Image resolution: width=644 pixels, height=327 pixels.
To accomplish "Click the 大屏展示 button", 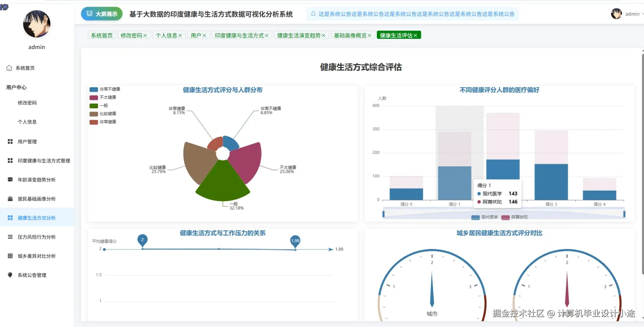I will (x=101, y=14).
